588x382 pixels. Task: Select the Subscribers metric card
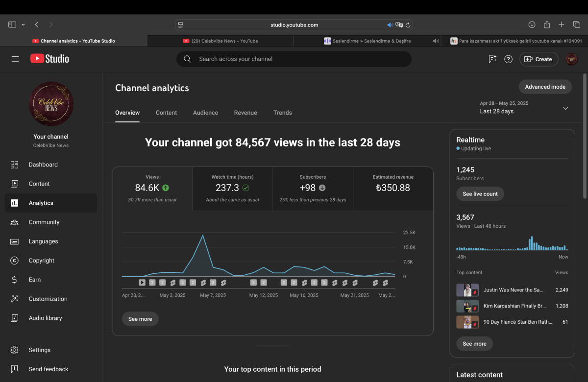313,189
